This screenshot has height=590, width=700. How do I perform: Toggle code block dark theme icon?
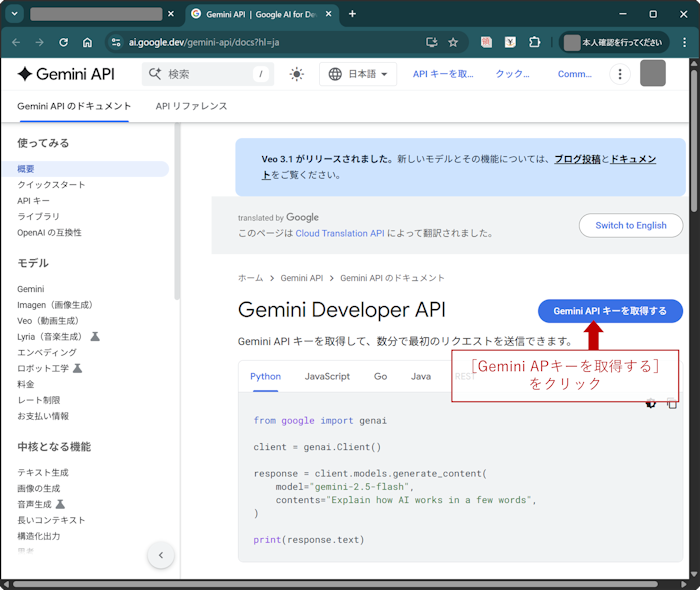[x=651, y=403]
